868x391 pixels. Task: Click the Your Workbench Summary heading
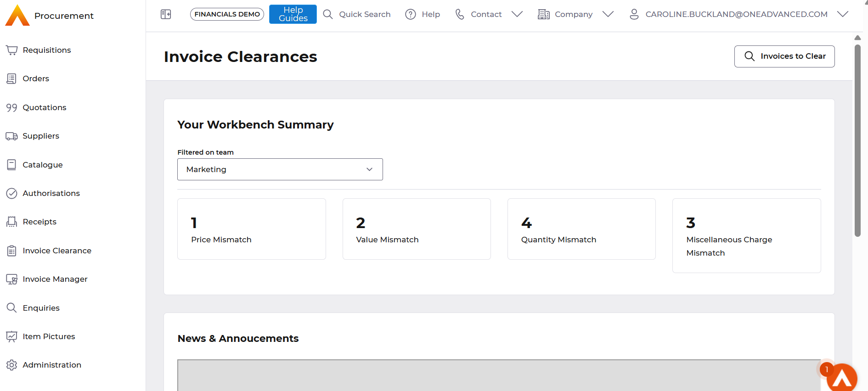pos(255,125)
